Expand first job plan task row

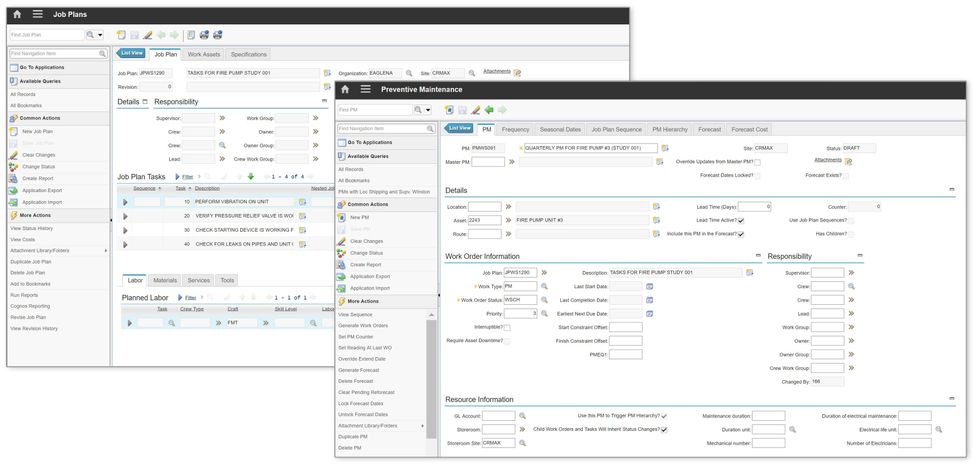pos(125,202)
